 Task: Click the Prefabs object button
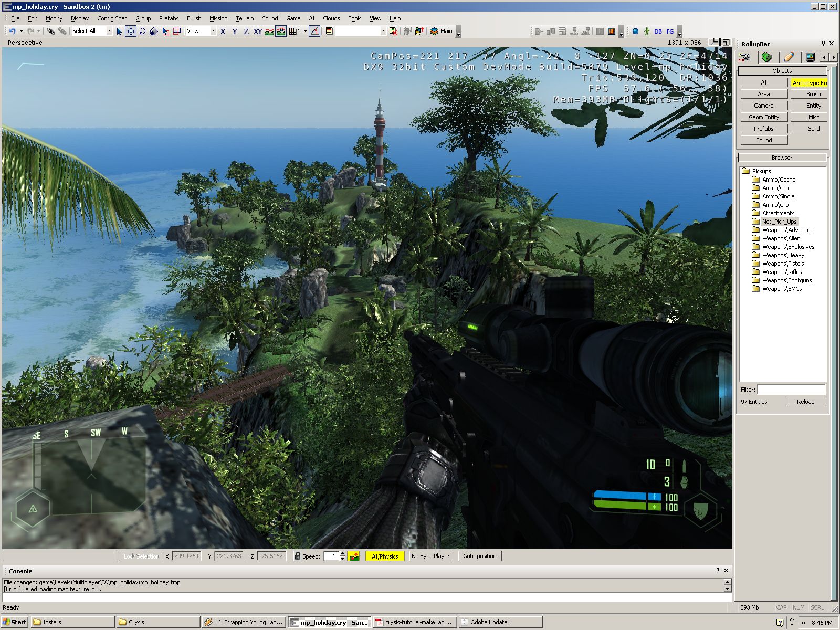click(764, 129)
